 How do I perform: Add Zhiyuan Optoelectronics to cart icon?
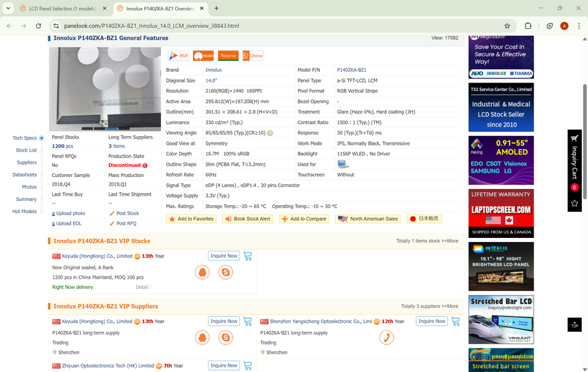point(247,365)
